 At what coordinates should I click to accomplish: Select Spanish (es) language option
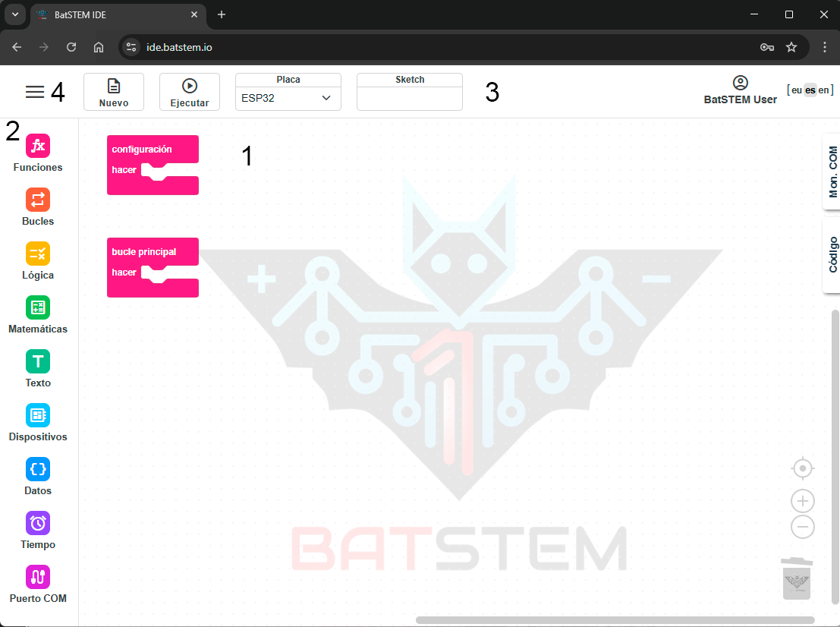click(x=810, y=90)
